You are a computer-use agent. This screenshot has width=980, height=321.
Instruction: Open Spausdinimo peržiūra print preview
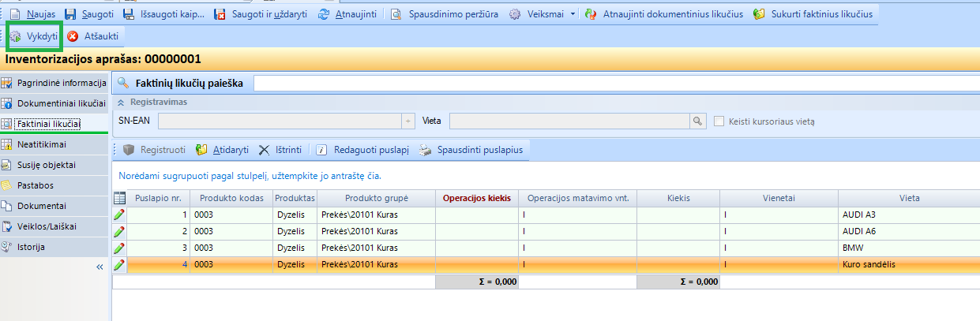(x=445, y=14)
